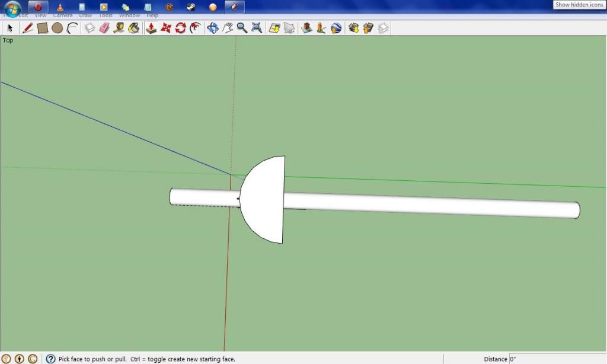Click the Zoom magnifier tool
The height and width of the screenshot is (364, 607).
click(x=242, y=28)
